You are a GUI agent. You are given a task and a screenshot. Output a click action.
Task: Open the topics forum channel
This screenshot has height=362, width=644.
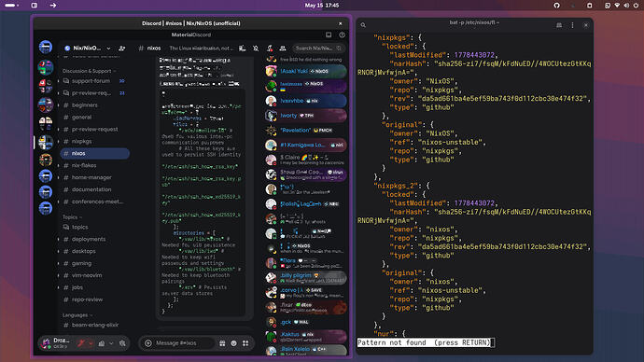point(94,227)
